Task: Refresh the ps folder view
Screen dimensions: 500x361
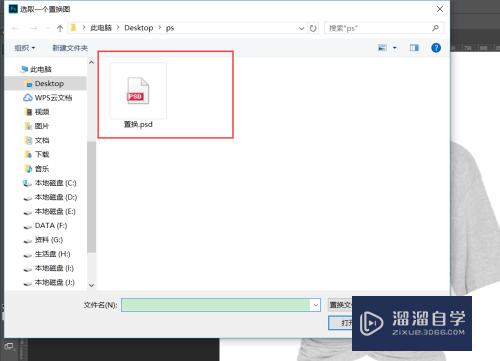Action: 313,28
